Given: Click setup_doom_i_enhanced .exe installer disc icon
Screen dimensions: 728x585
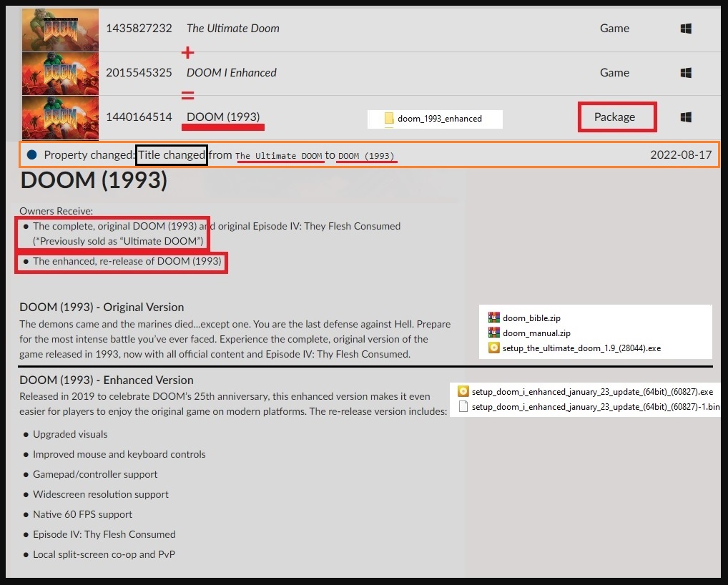Looking at the screenshot, I should pos(463,391).
